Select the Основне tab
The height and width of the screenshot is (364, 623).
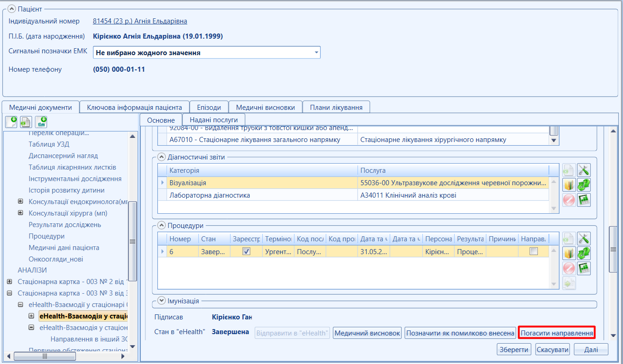pos(161,120)
